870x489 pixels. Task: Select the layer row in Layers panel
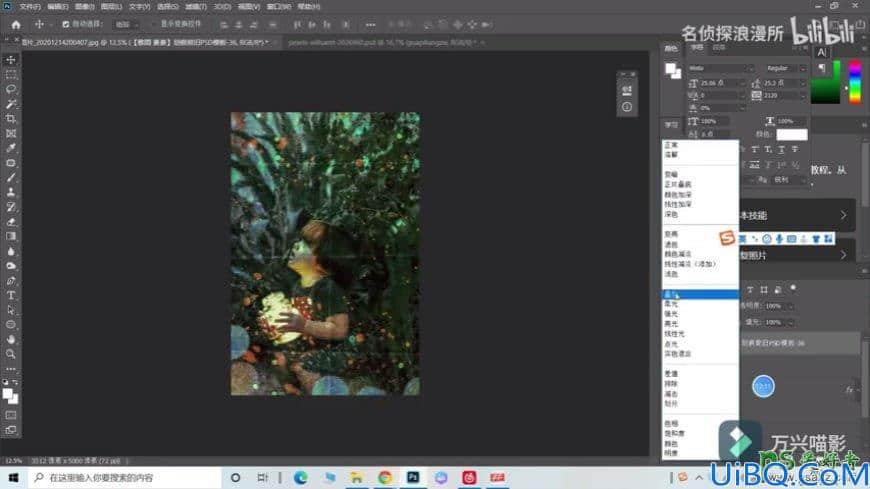(x=800, y=343)
